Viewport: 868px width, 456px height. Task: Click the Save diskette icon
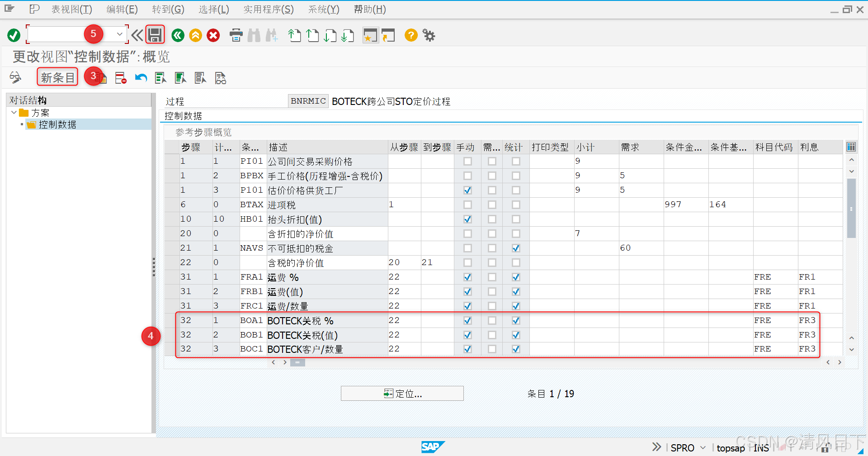155,35
